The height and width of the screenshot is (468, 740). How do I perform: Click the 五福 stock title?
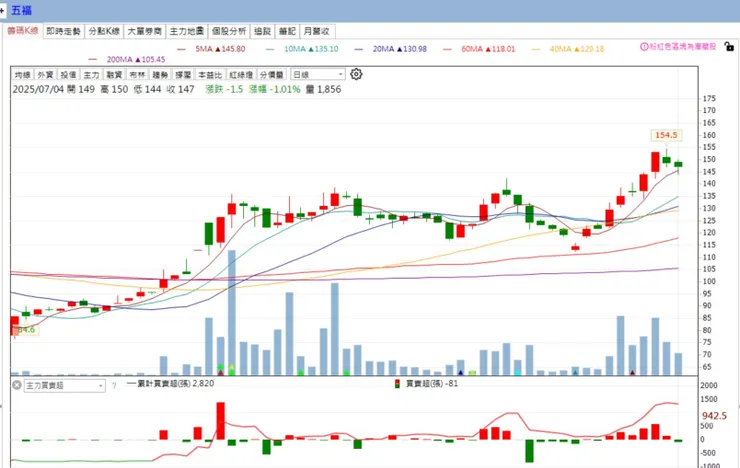point(21,10)
